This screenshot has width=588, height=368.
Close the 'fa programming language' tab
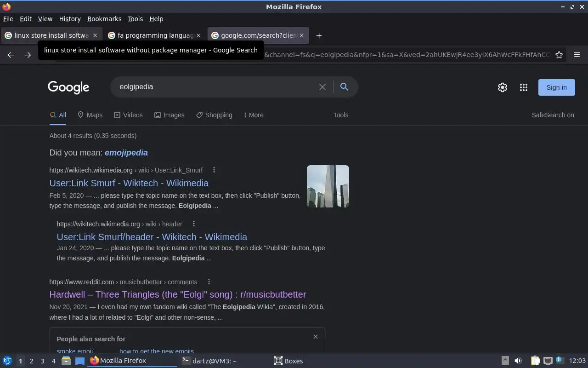(198, 35)
